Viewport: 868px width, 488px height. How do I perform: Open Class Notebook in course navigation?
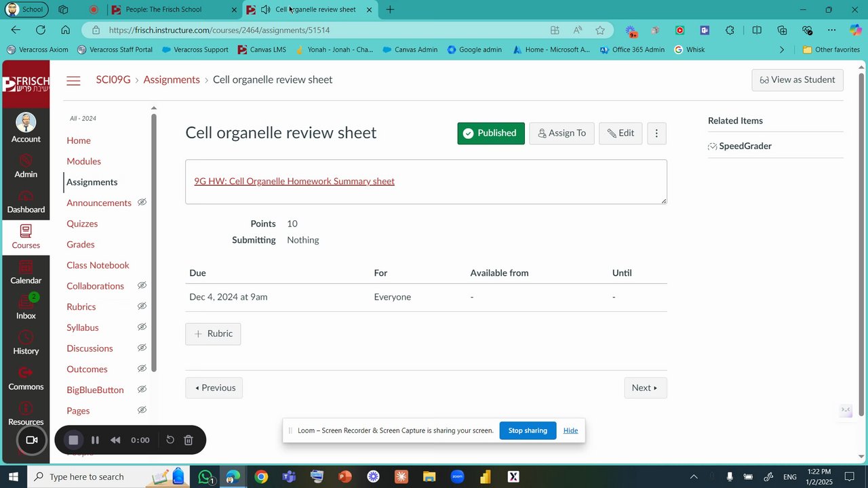(x=98, y=265)
